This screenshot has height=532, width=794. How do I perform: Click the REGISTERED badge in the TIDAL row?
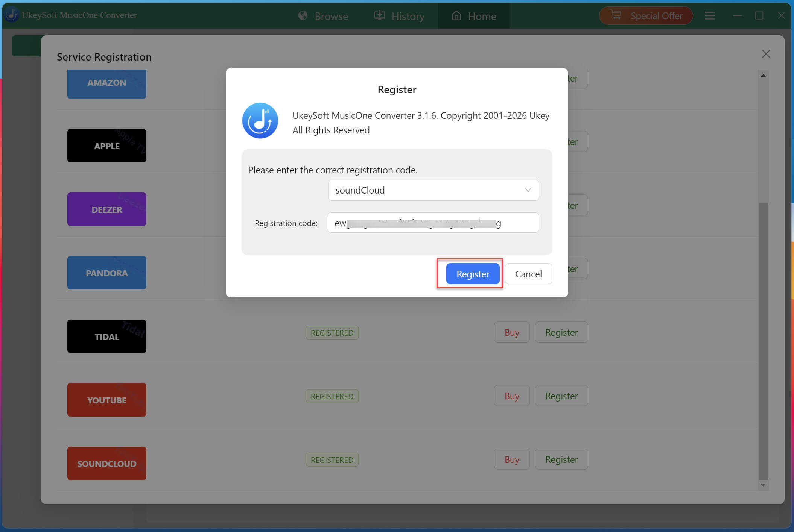(x=332, y=333)
